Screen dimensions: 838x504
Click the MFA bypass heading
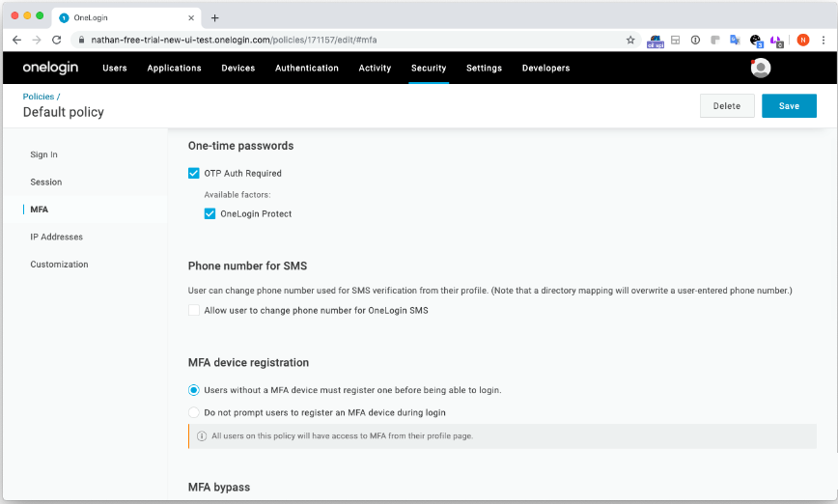(x=219, y=487)
